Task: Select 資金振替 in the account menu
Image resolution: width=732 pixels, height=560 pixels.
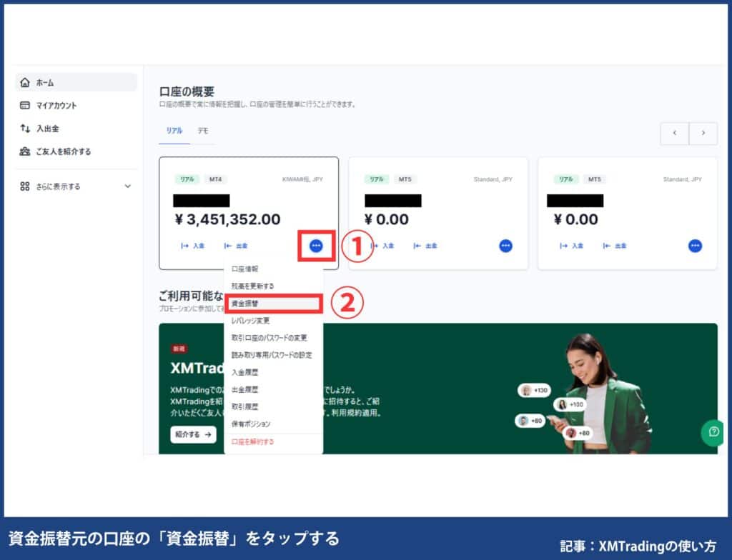Action: coord(274,304)
